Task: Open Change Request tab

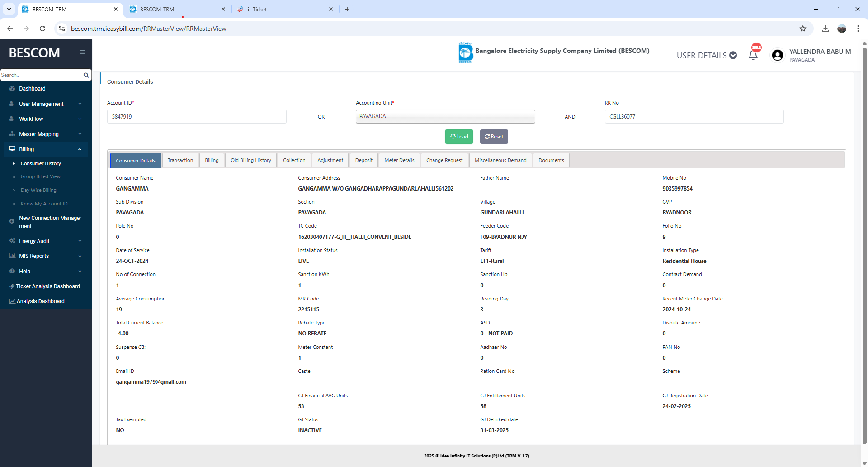Action: point(444,160)
